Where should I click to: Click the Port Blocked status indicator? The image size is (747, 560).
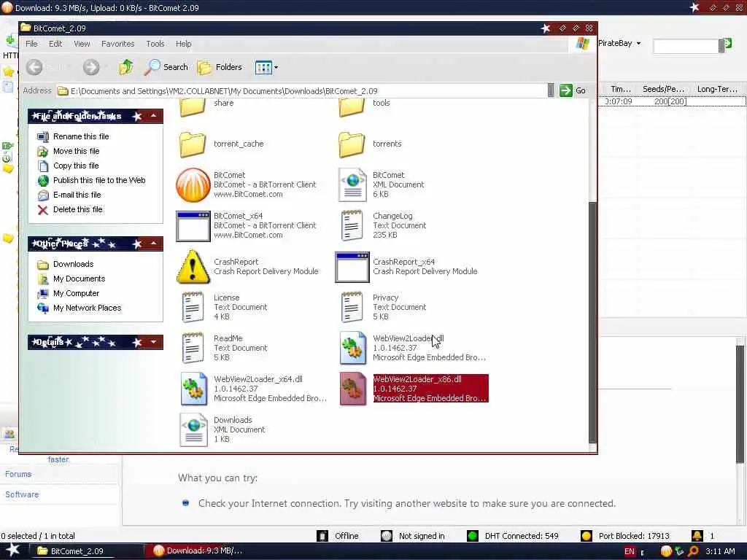pyautogui.click(x=625, y=536)
